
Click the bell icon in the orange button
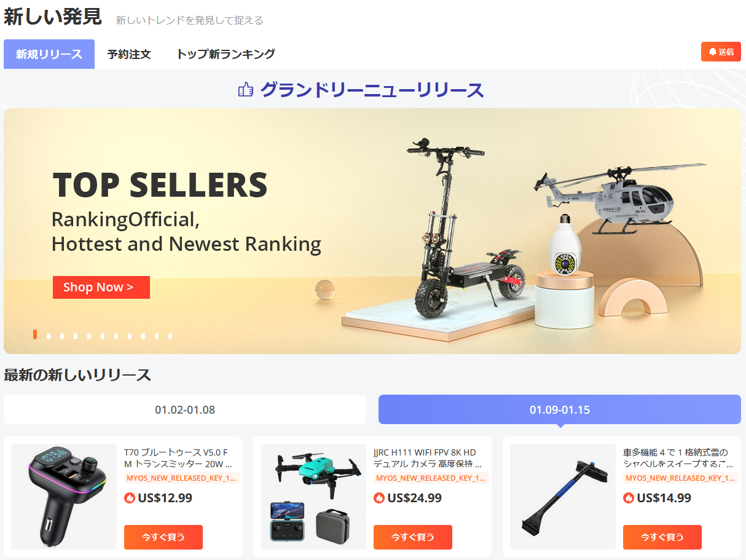coord(713,52)
